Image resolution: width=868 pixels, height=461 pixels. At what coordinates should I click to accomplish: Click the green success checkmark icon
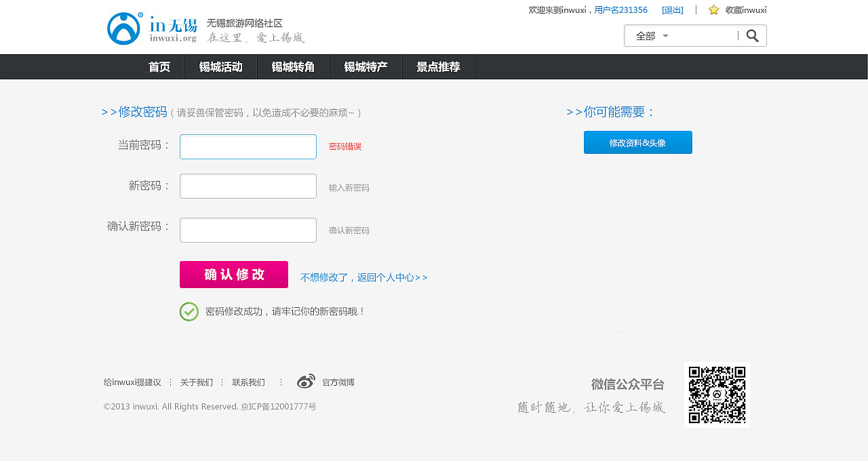[x=189, y=311]
